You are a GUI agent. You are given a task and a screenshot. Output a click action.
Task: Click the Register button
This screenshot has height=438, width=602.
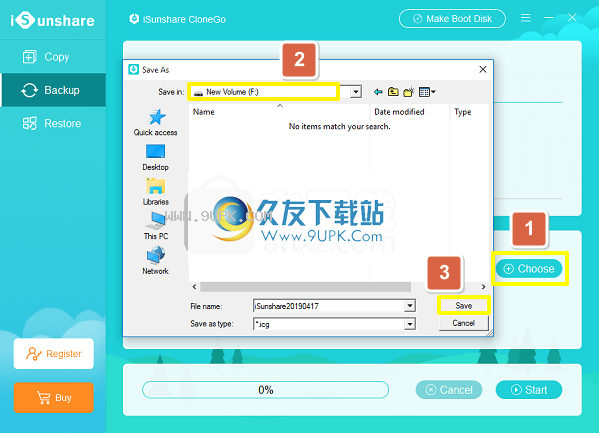[x=54, y=354]
